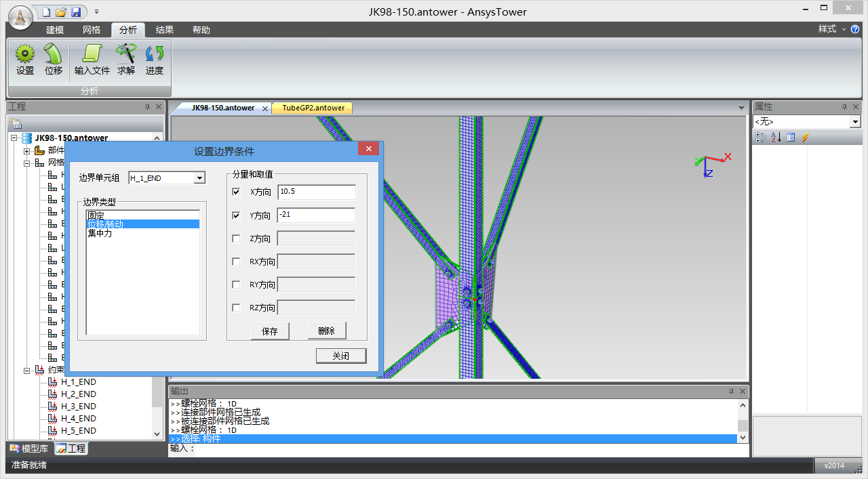Click the 位移 displacement icon
Screen dimensions: 868x479
tap(53, 60)
